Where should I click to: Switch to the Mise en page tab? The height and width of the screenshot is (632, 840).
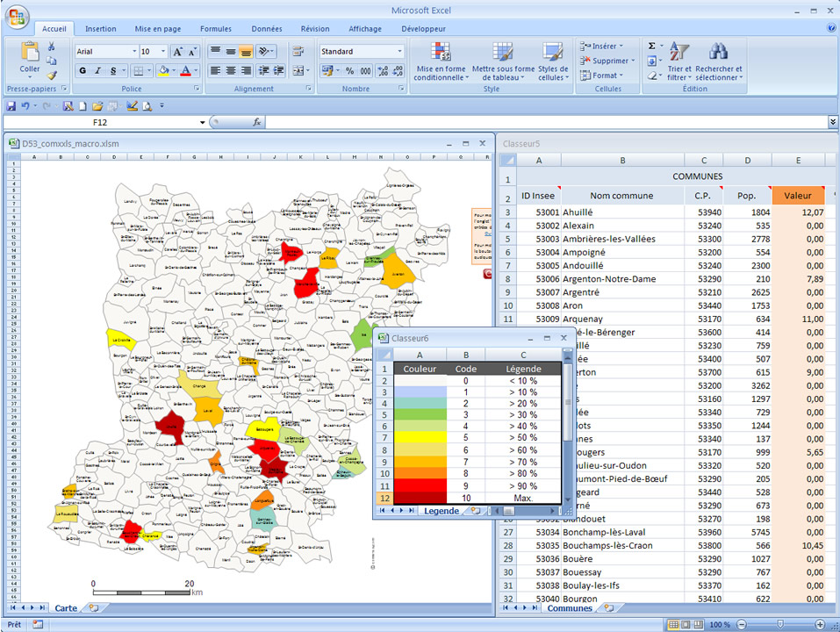pyautogui.click(x=157, y=29)
